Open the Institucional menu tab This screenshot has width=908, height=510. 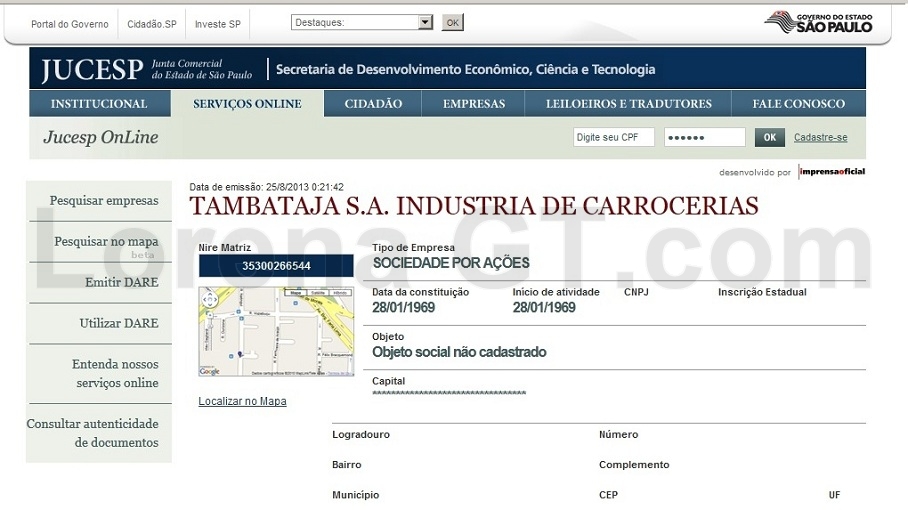pos(99,104)
